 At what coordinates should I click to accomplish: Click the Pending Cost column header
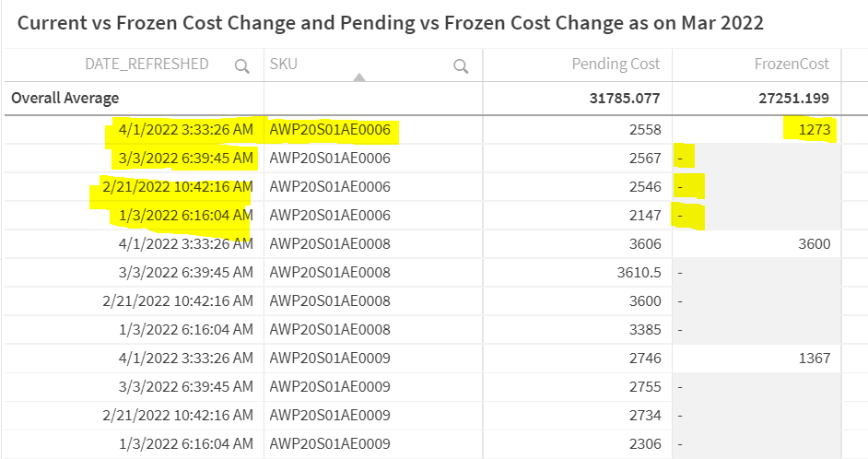point(616,65)
